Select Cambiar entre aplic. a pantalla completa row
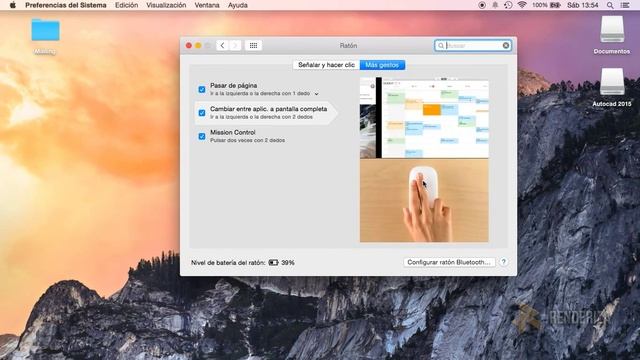Viewport: 640px width, 360px height. tap(265, 113)
